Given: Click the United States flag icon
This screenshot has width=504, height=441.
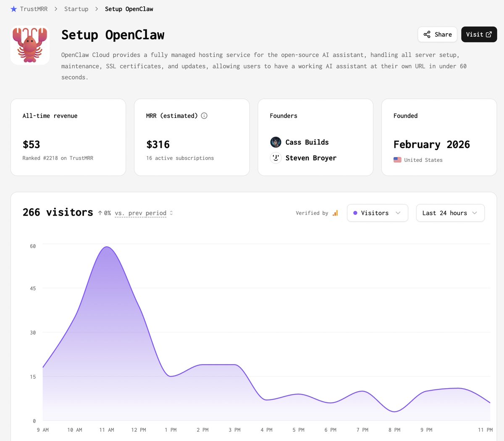Looking at the screenshot, I should [397, 160].
